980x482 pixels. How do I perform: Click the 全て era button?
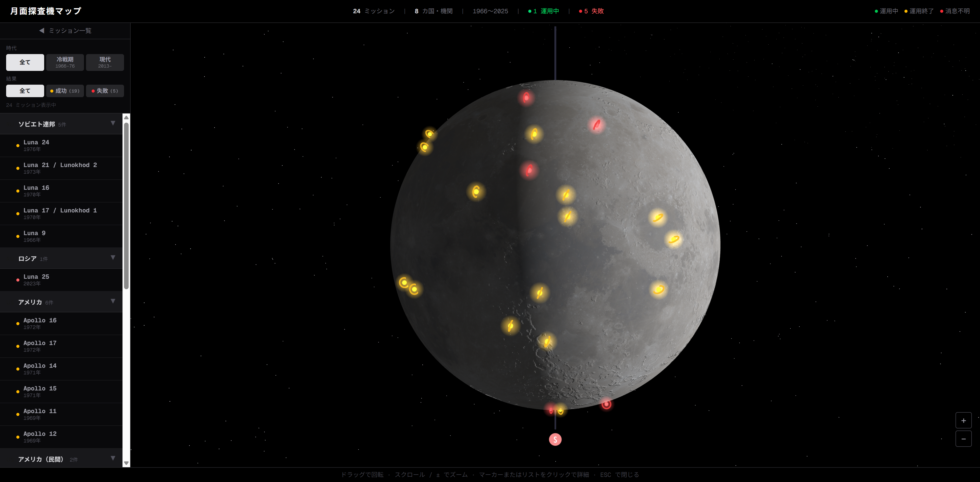tap(25, 62)
